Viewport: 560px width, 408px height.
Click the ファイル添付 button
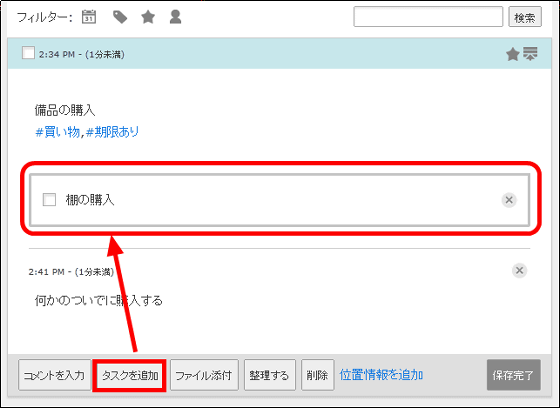pyautogui.click(x=204, y=375)
